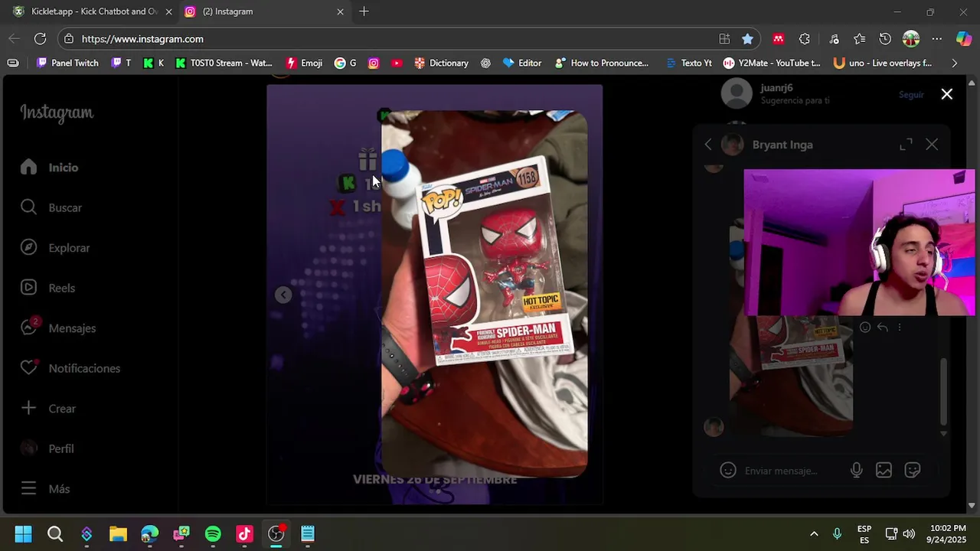The height and width of the screenshot is (551, 980).
Task: Open Perfil avatar in sidebar
Action: tap(28, 448)
